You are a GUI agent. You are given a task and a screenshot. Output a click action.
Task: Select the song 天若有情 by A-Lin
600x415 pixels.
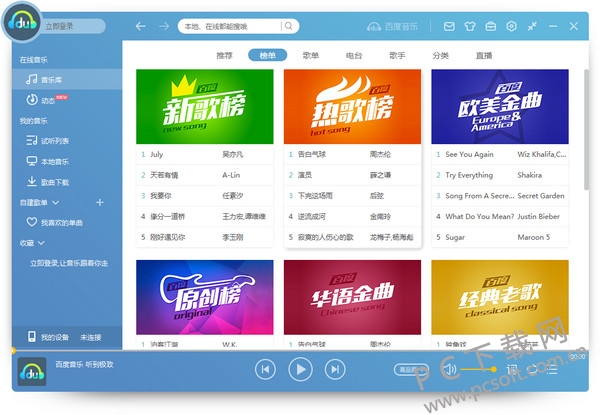tap(205, 175)
